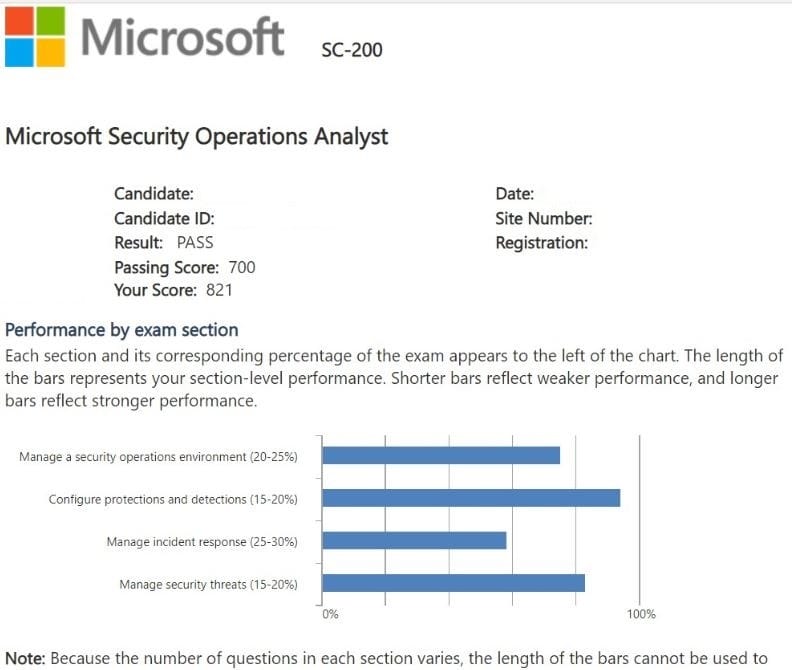The image size is (792, 670).
Task: Click the Manage a security operations environment bar
Action: click(440, 456)
